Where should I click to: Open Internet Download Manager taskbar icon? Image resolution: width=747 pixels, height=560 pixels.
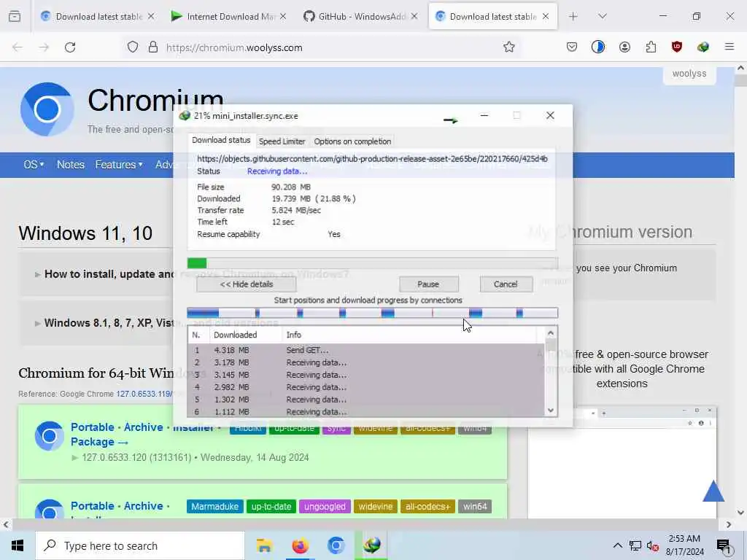(x=371, y=545)
